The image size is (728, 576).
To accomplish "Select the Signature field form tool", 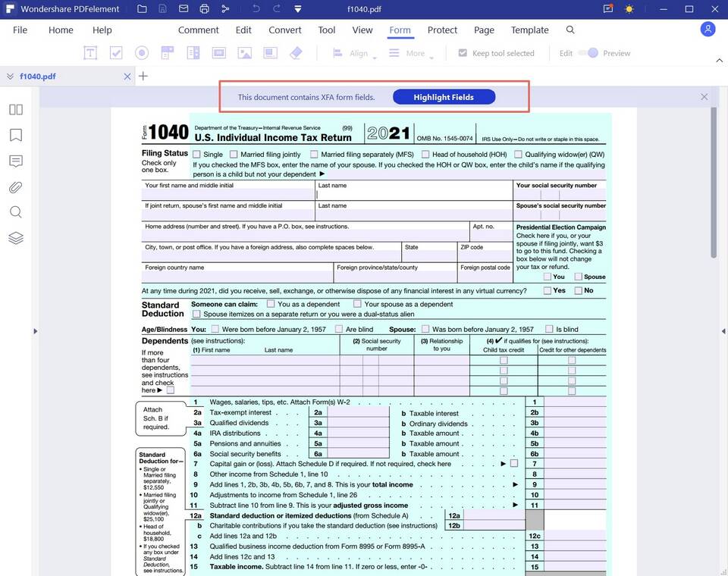I will [x=270, y=53].
